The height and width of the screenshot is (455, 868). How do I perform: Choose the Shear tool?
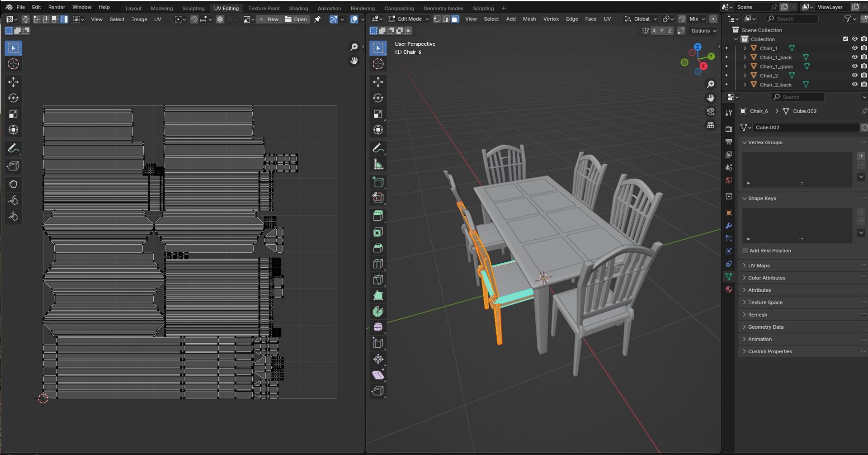(x=378, y=375)
